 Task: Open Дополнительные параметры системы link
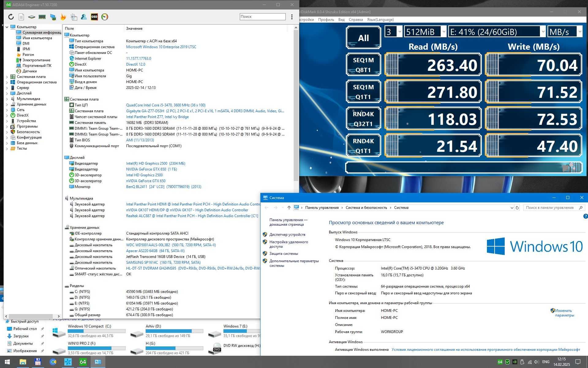tap(294, 263)
